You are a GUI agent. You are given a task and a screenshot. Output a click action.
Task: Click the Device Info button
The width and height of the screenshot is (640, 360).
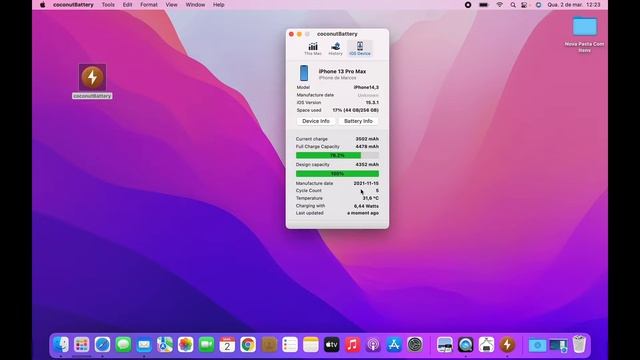(x=316, y=121)
